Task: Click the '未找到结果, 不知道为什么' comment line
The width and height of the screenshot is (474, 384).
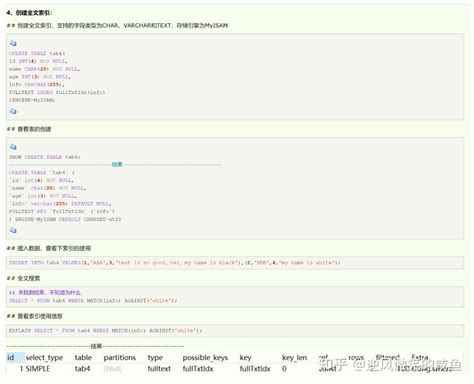Action: tap(45, 293)
